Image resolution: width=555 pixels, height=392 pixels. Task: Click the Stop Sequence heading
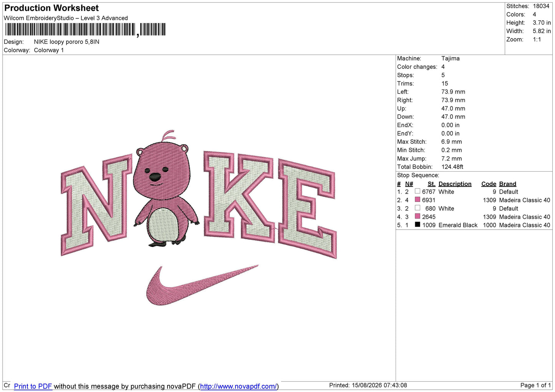pyautogui.click(x=418, y=175)
